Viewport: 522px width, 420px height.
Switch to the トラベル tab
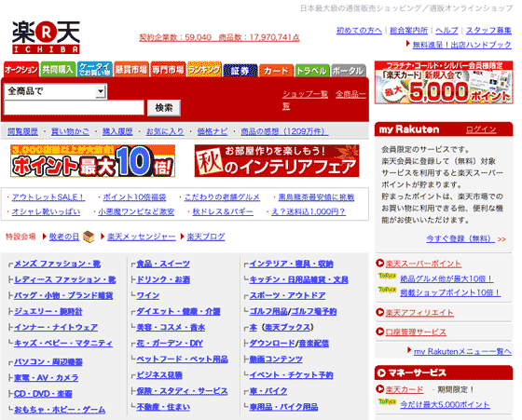[312, 70]
